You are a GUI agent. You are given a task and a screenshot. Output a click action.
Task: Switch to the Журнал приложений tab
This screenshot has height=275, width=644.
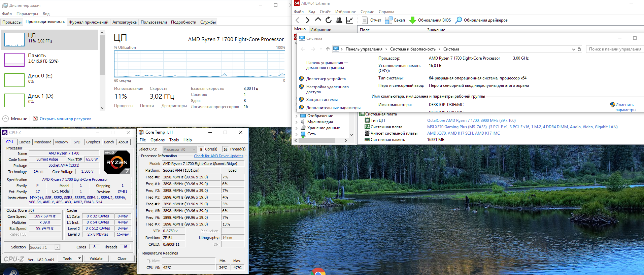[x=89, y=22]
